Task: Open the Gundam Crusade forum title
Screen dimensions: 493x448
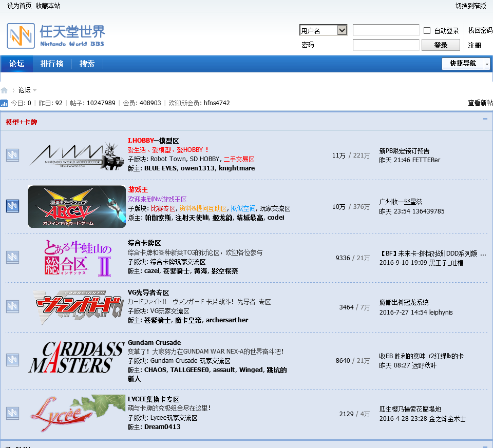Action: (155, 342)
